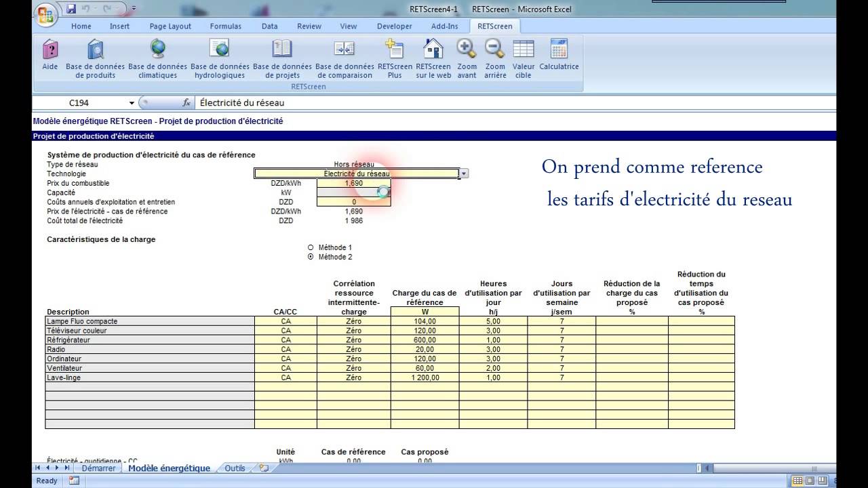The width and height of the screenshot is (868, 488).
Task: Open the Valeur cible tool
Action: click(524, 58)
